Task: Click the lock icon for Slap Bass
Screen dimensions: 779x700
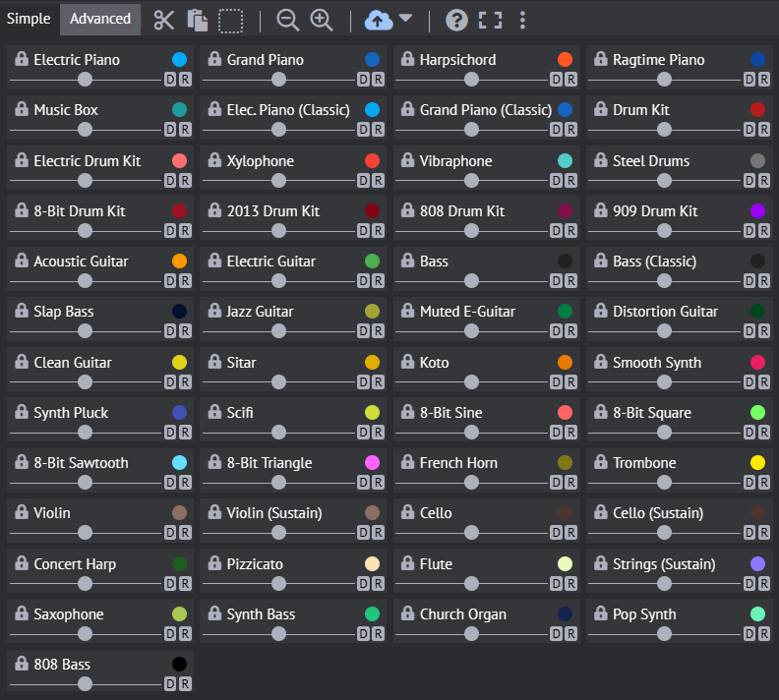Action: coord(22,311)
